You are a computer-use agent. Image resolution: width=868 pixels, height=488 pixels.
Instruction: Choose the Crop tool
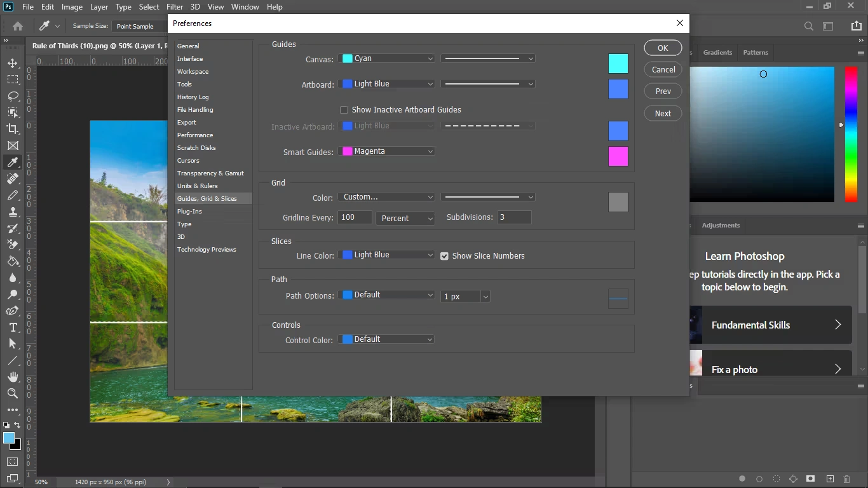click(x=13, y=129)
